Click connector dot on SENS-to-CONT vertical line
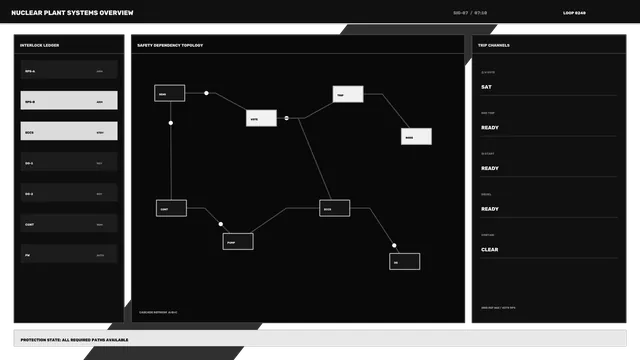The image size is (640, 360). [171, 123]
